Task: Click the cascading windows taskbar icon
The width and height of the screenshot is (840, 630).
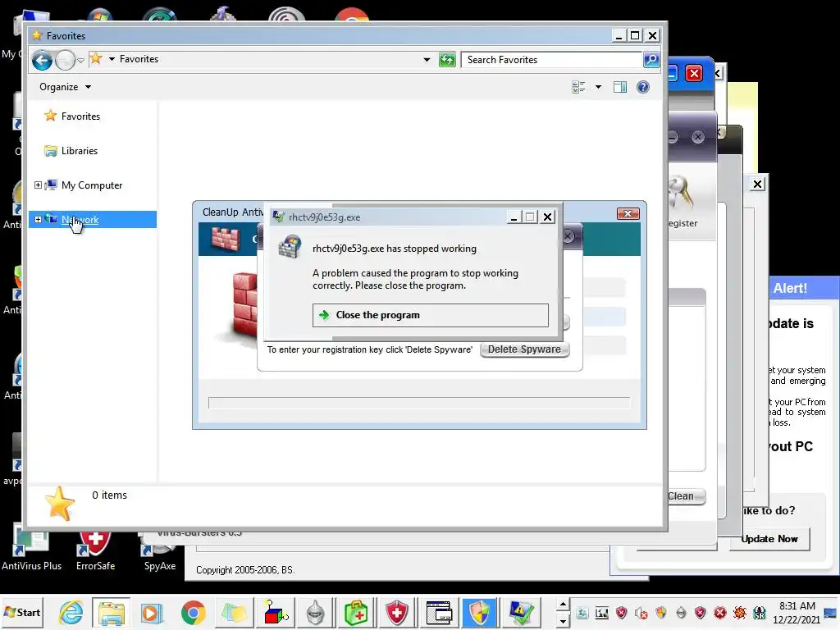Action: coord(440,613)
